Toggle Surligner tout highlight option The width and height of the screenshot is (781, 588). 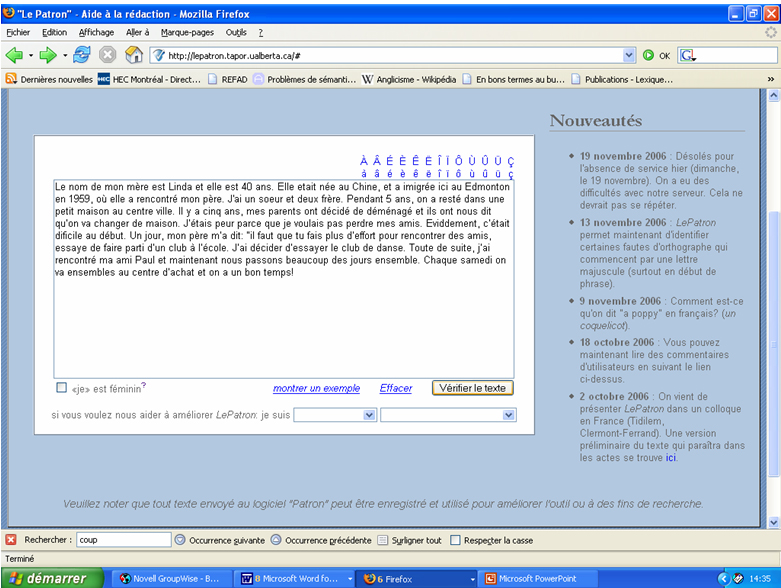[383, 540]
